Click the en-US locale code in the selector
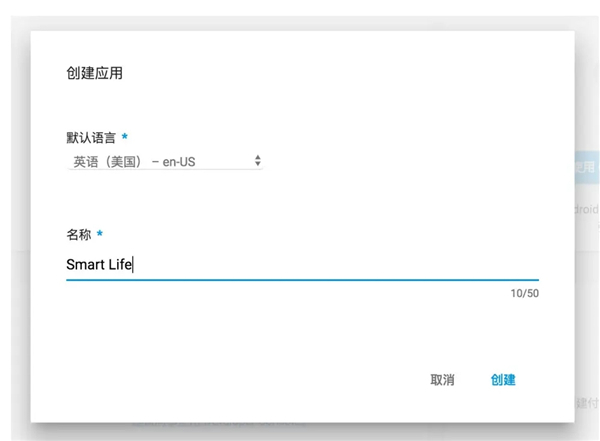Viewport: 600px width, 441px height. pos(187,160)
